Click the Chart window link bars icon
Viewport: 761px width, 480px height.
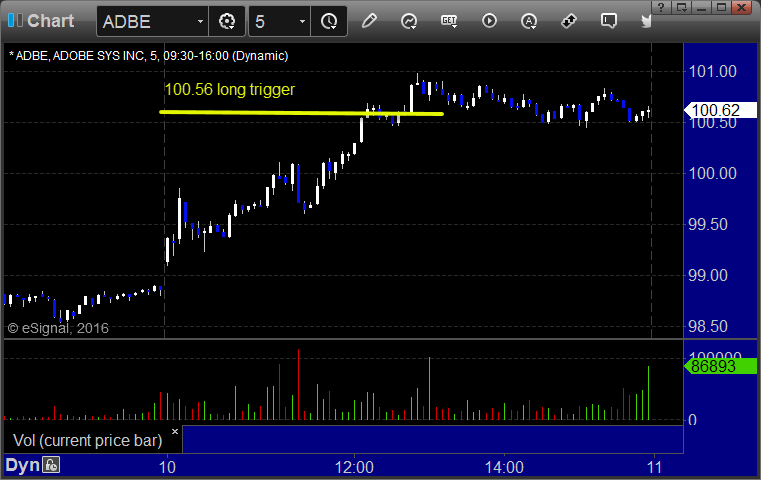pyautogui.click(x=15, y=21)
